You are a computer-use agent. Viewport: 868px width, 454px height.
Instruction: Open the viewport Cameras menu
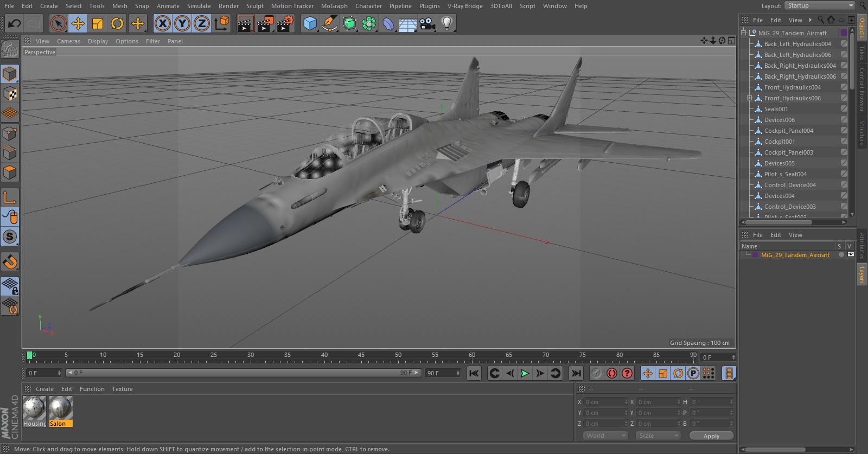click(68, 41)
